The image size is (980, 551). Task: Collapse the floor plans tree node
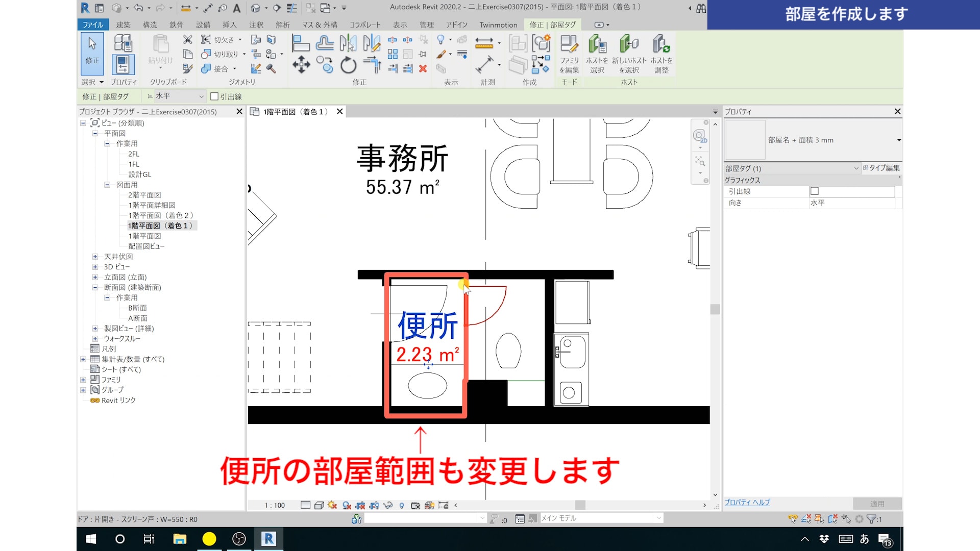(95, 133)
